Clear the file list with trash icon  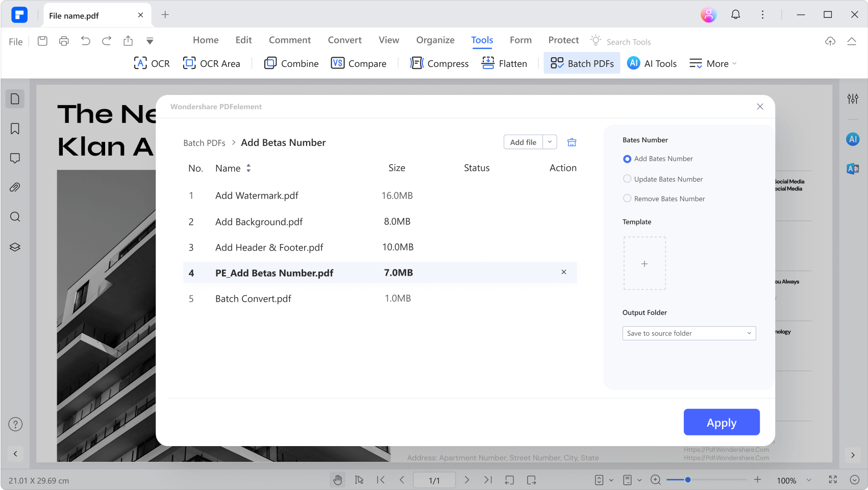coord(572,142)
